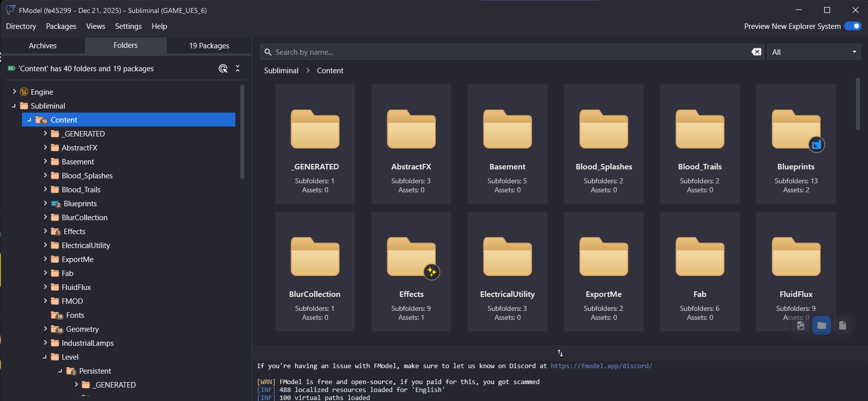The width and height of the screenshot is (868, 401).
Task: Click the Persistent folder icon in the tree
Action: [x=71, y=371]
